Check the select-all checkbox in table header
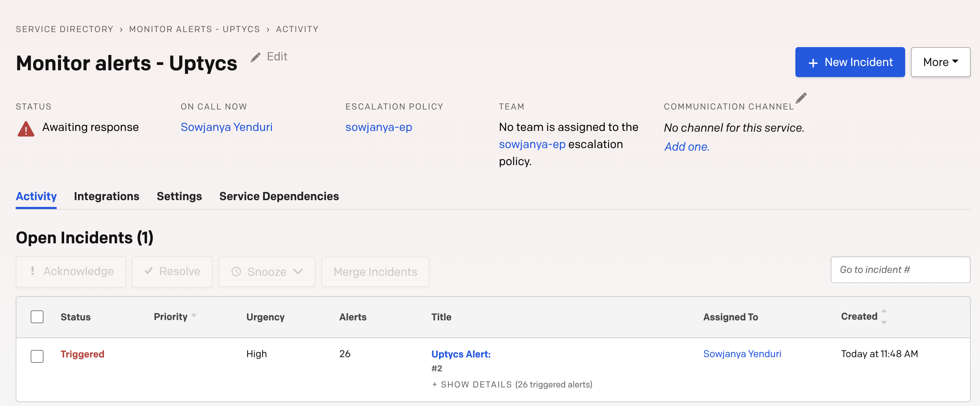Viewport: 980px width, 406px height. (x=37, y=316)
